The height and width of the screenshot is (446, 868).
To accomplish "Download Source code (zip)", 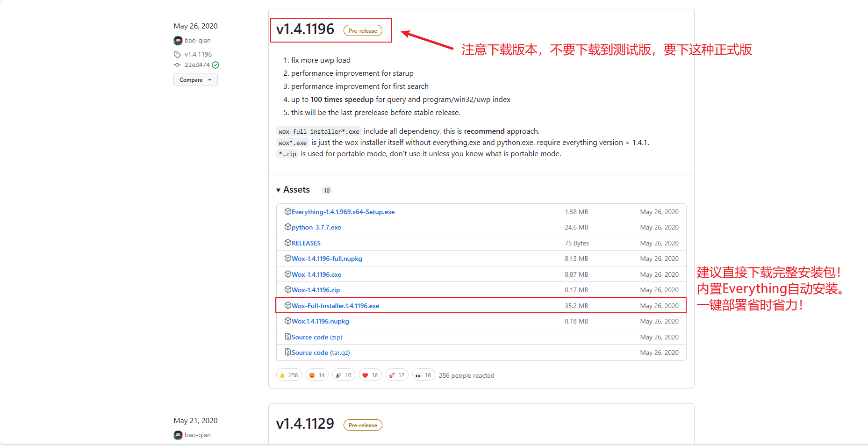I will tap(317, 337).
